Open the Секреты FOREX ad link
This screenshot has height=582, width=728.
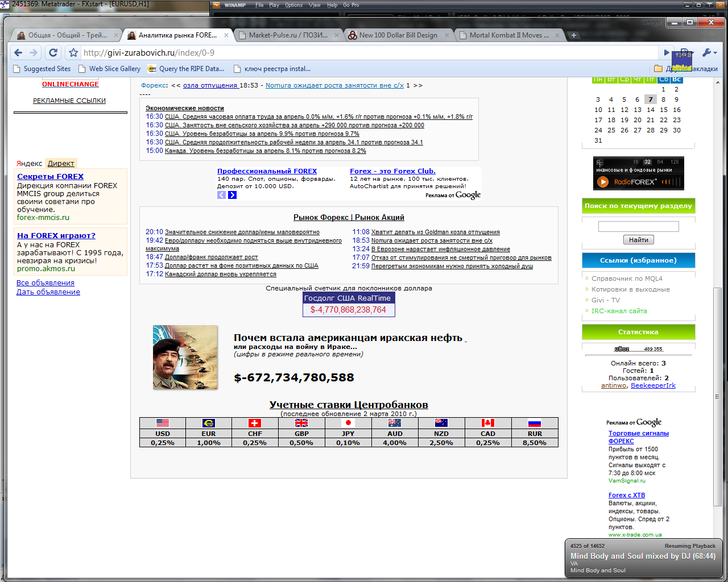click(x=50, y=177)
